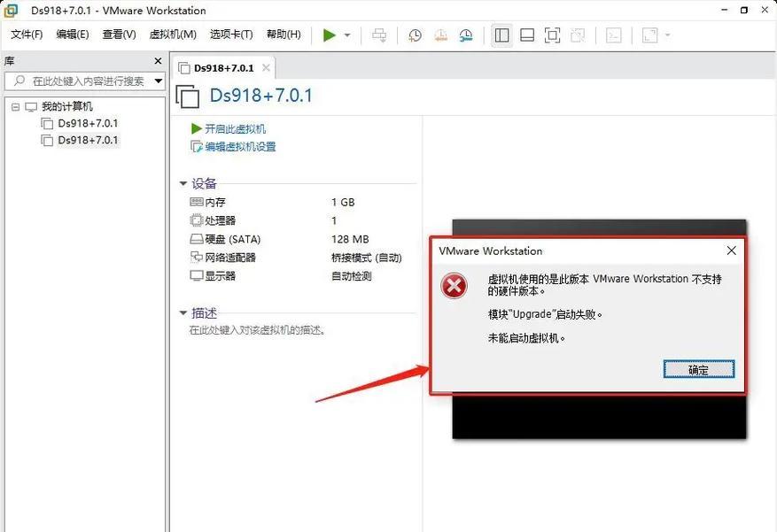Open the 编辑(E) menu
This screenshot has width=777, height=532.
(x=73, y=35)
